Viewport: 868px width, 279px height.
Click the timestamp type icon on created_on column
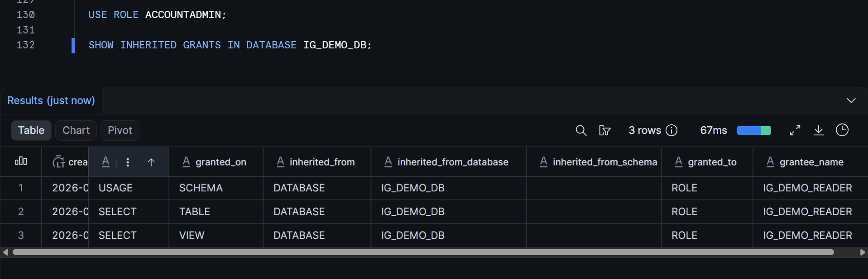(x=58, y=162)
